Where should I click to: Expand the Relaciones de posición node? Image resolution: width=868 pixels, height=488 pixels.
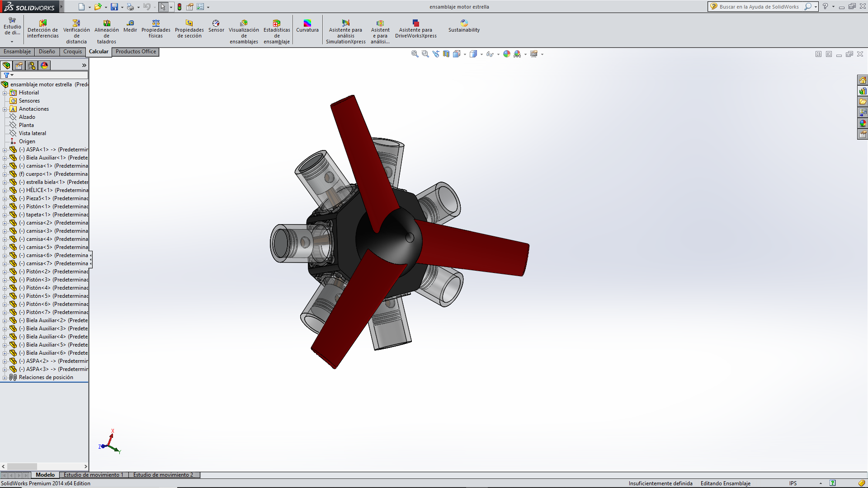point(5,378)
